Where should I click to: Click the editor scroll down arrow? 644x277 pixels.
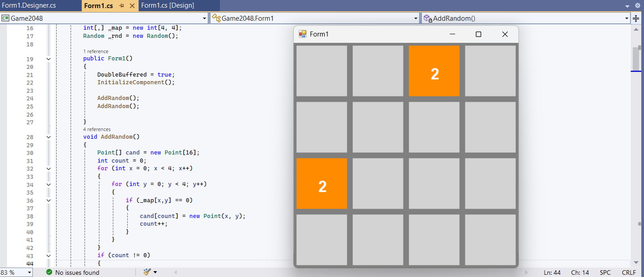tap(636, 262)
